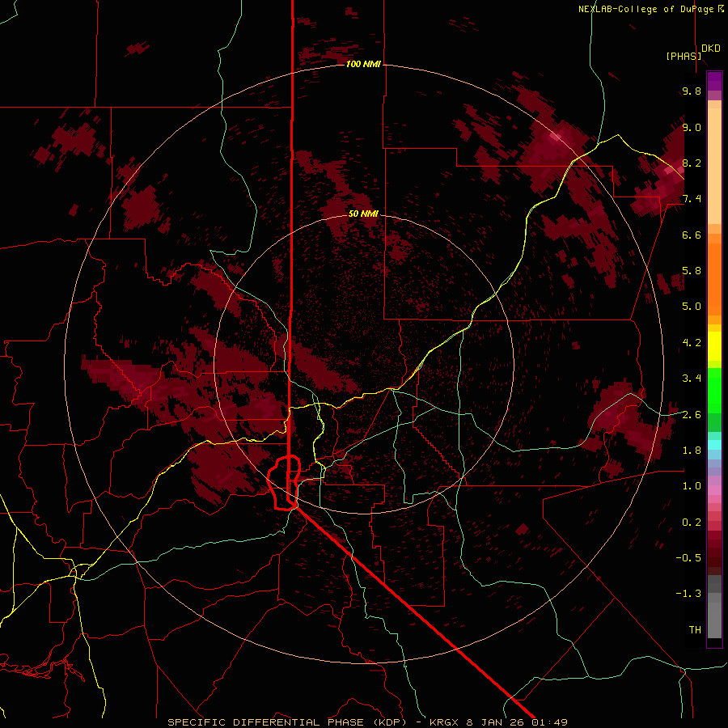Click the 7.4 value on color scale

click(x=692, y=199)
